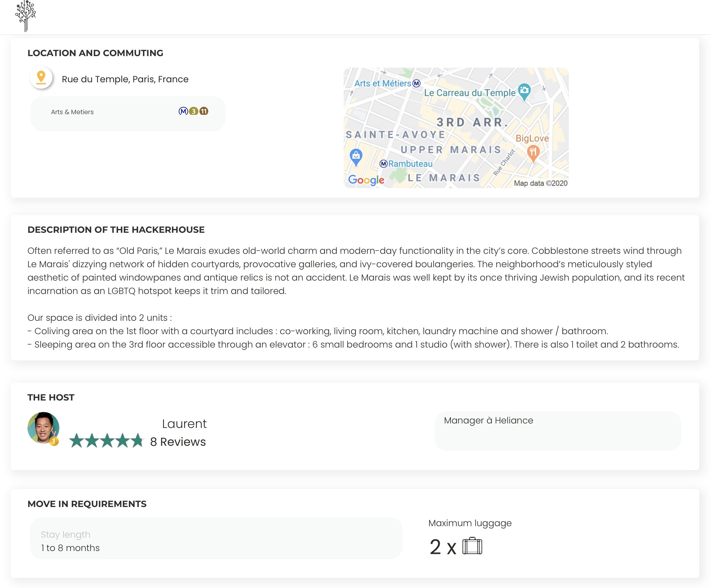Image resolution: width=711 pixels, height=588 pixels.
Task: Select the metro line 3 badge
Action: coord(193,111)
